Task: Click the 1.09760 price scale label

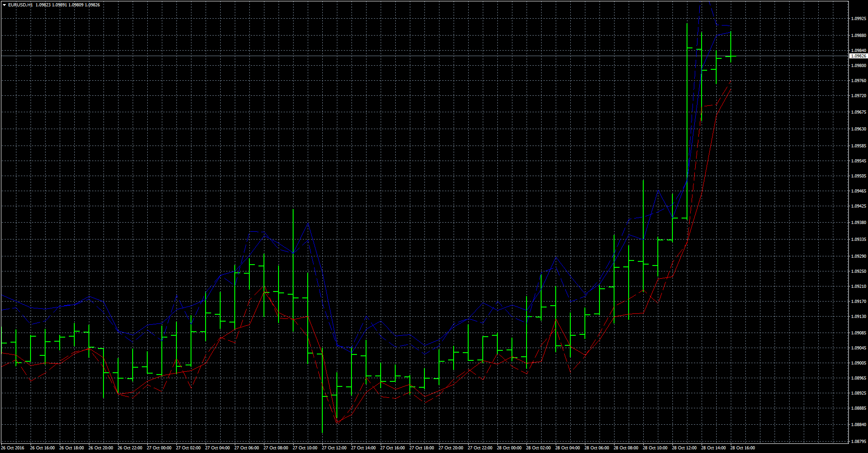Action: click(x=858, y=81)
